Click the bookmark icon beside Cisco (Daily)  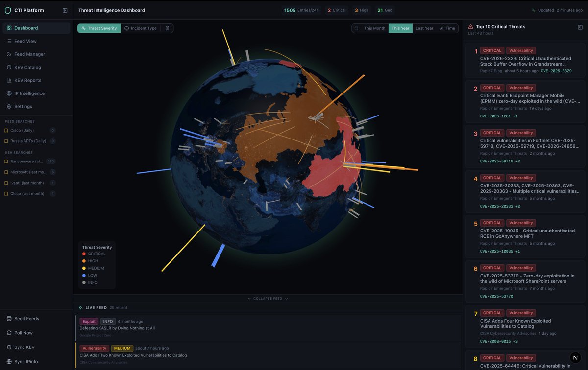6,130
